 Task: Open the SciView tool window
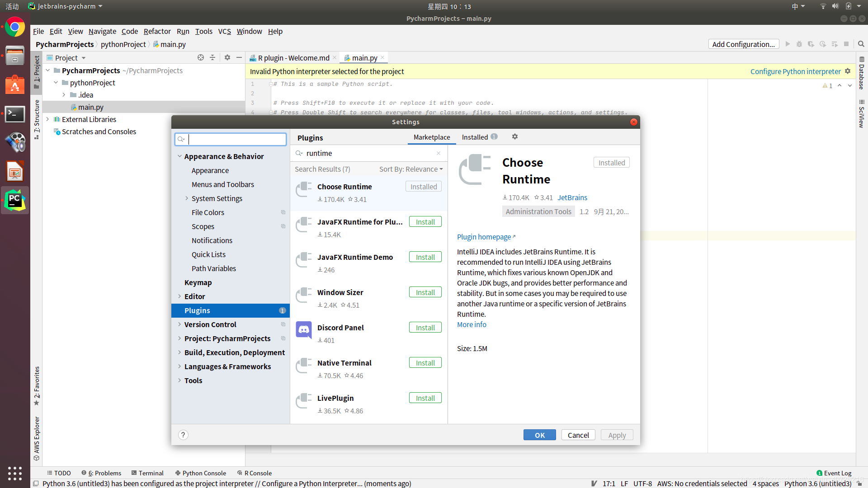pos(862,114)
